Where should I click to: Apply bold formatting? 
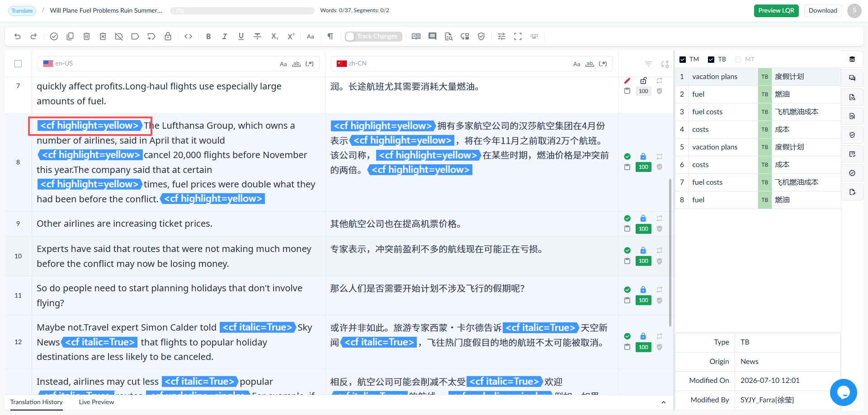pos(208,37)
